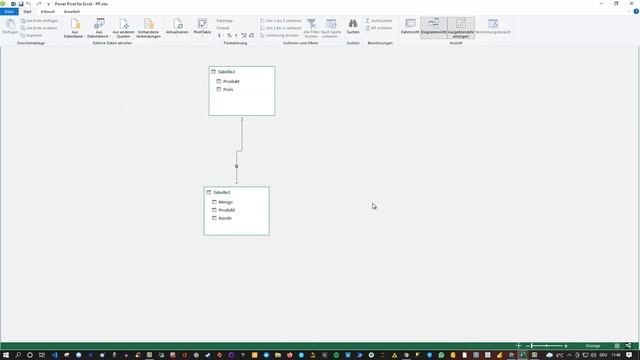The height and width of the screenshot is (360, 640).
Task: Show hidden system tray icons
Action: coord(569,355)
